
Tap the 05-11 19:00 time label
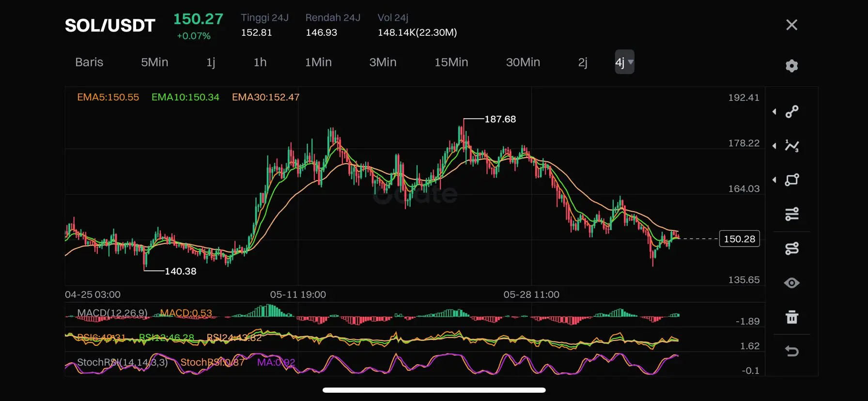point(298,294)
